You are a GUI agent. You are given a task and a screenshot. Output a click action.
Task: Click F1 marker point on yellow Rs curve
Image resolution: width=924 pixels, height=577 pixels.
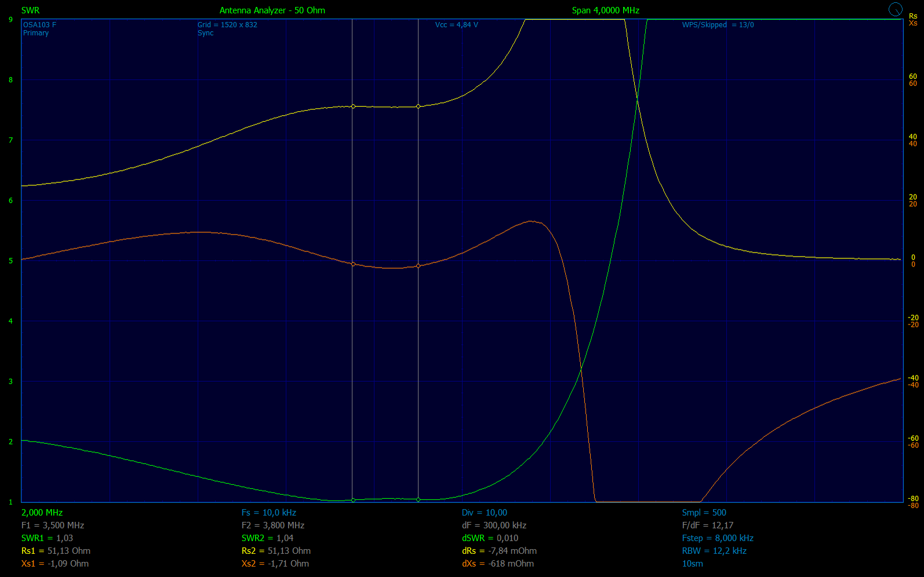click(353, 107)
